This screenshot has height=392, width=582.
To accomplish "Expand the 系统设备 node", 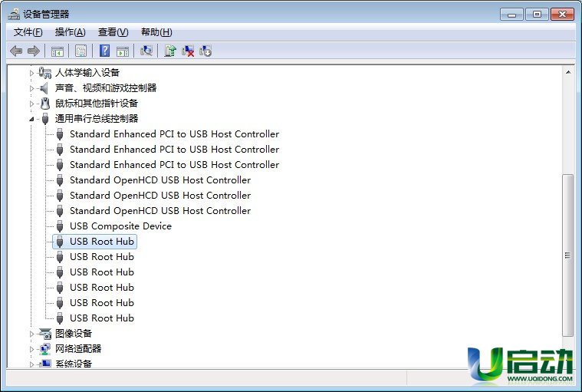I will (x=31, y=364).
